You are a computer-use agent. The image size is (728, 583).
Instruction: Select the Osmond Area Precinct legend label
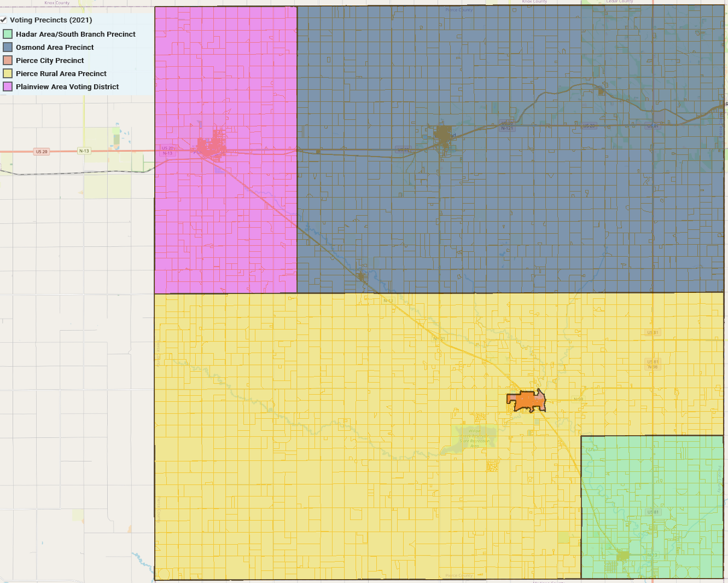(x=55, y=47)
